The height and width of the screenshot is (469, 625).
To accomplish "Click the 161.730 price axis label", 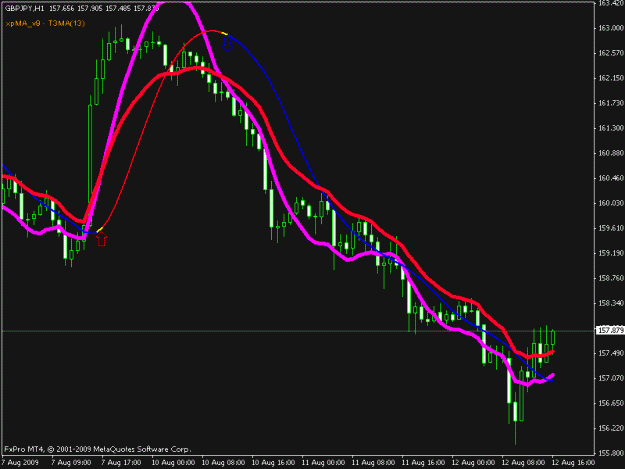I will click(611, 103).
